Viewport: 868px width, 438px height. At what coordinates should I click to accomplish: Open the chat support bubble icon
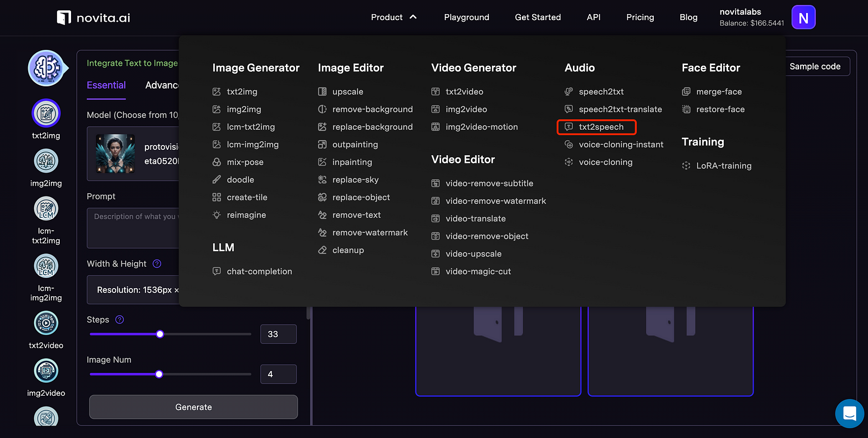tap(850, 413)
